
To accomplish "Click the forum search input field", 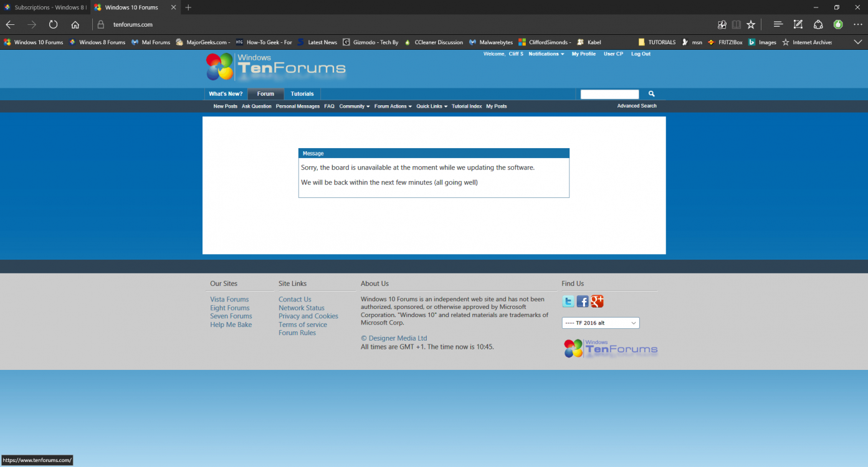I will point(610,94).
